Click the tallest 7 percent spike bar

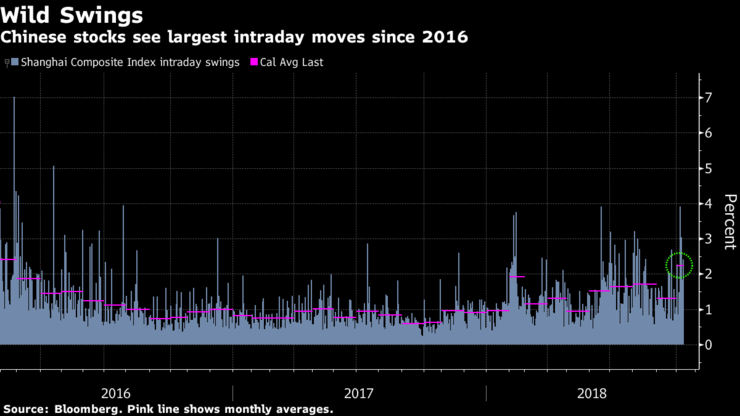click(x=14, y=221)
